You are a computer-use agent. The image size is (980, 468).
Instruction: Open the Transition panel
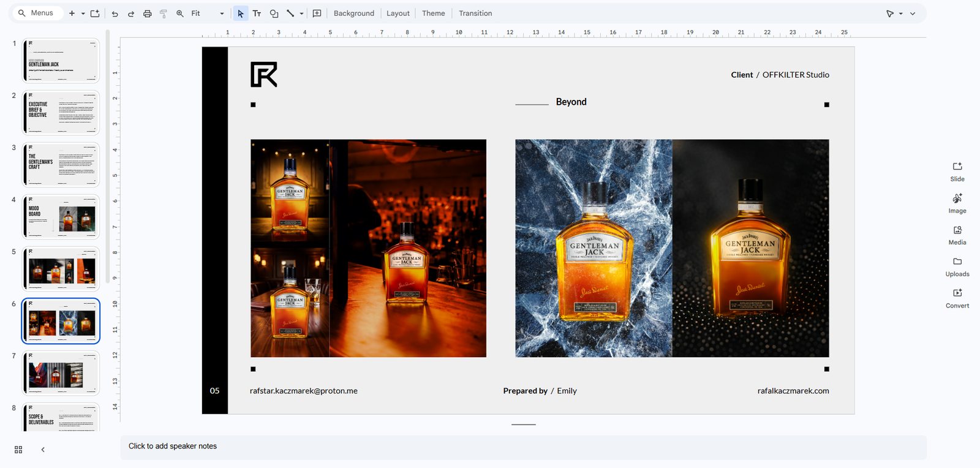click(x=475, y=13)
